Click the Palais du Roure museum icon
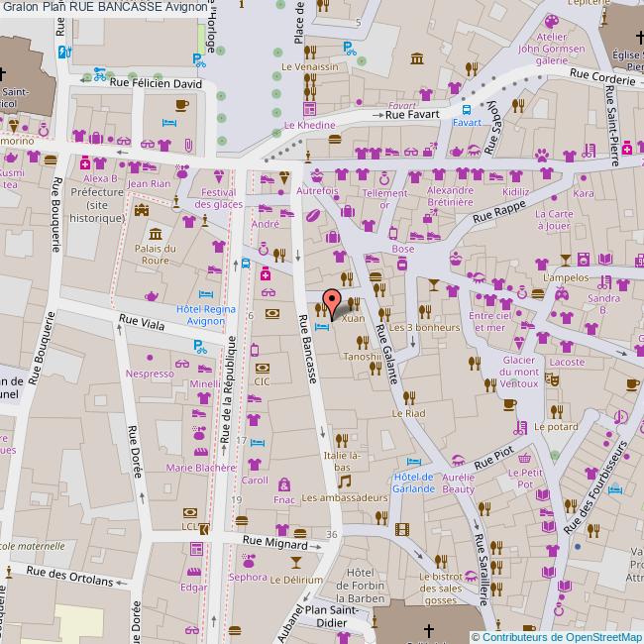 point(156,234)
